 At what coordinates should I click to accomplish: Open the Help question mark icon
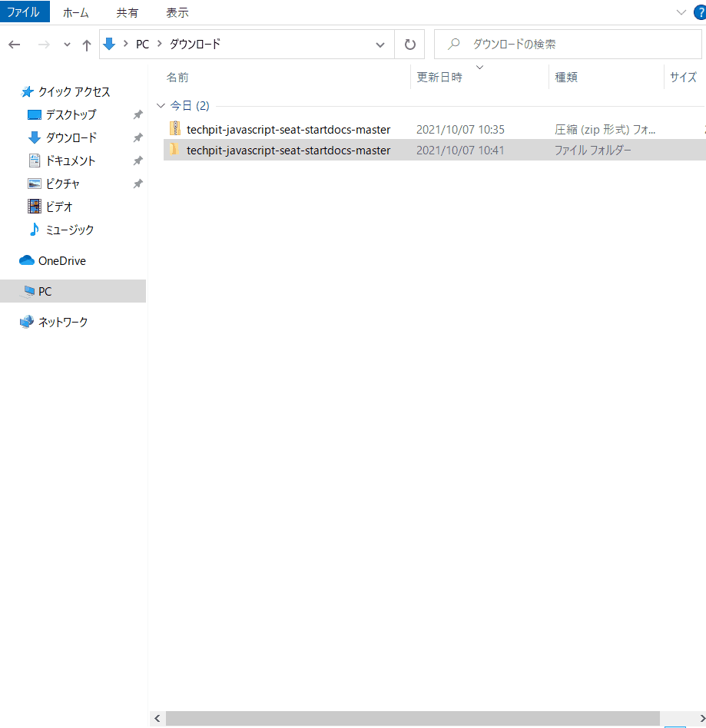pyautogui.click(x=700, y=12)
